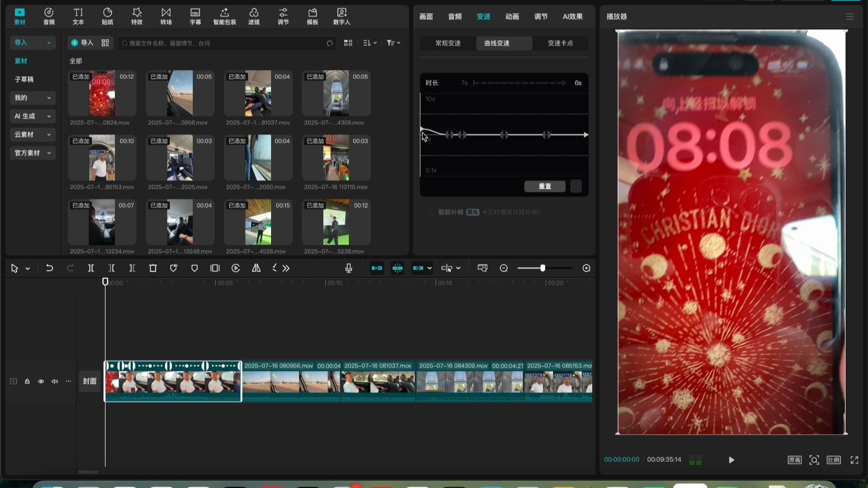Select the 常规变速 normal speed tab
Viewport: 868px width, 488px height.
[448, 43]
